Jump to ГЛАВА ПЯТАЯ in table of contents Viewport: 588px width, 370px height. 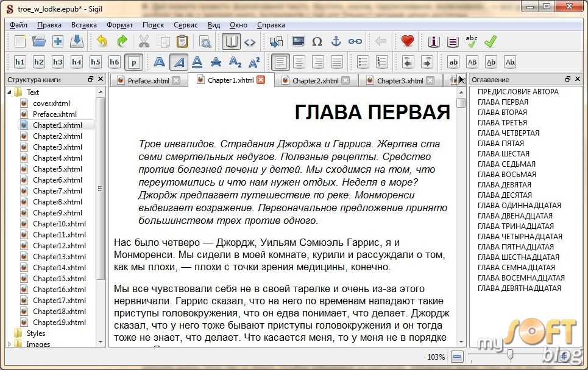click(501, 144)
